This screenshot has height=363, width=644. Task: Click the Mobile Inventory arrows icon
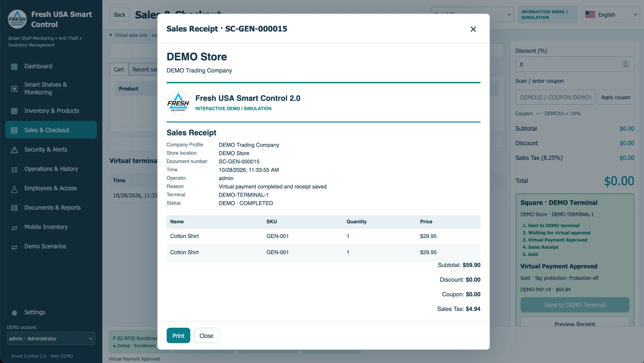click(14, 228)
